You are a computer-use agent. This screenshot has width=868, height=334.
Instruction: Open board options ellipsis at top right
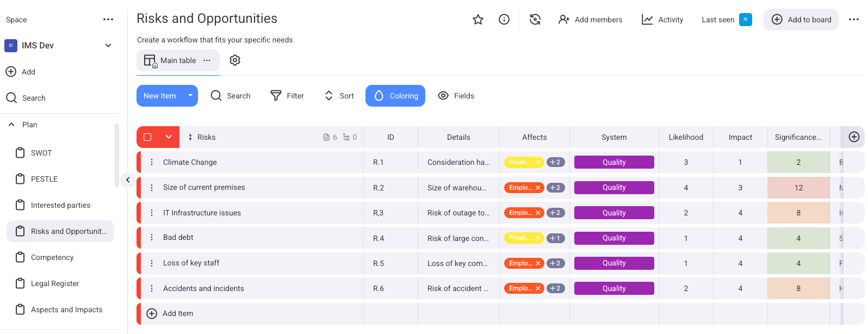pos(854,20)
